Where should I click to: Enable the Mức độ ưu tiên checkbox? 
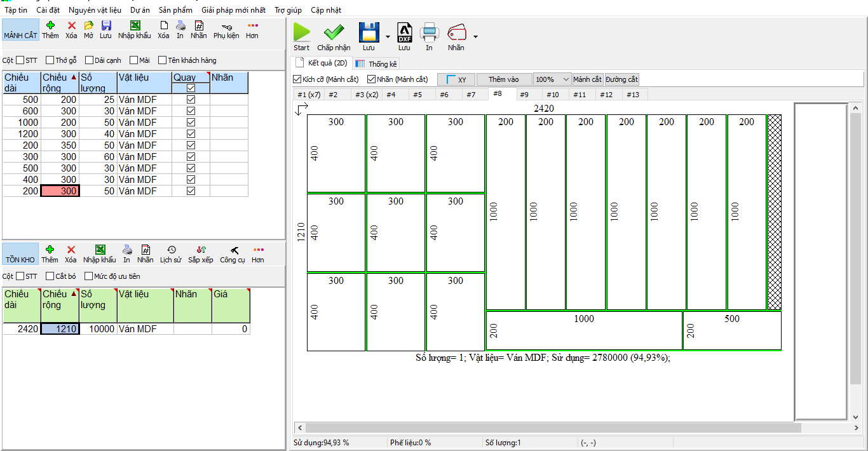[89, 276]
